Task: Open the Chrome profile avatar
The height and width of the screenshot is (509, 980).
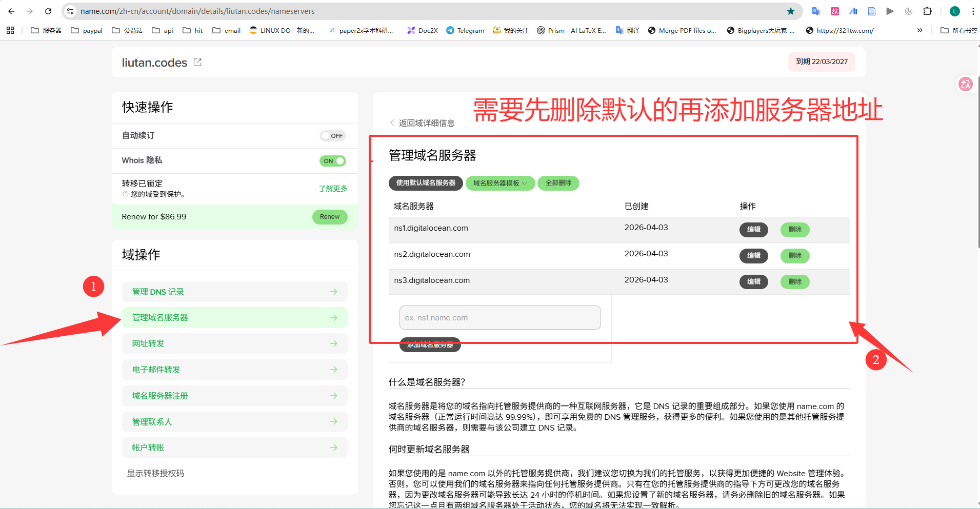Action: pos(954,11)
